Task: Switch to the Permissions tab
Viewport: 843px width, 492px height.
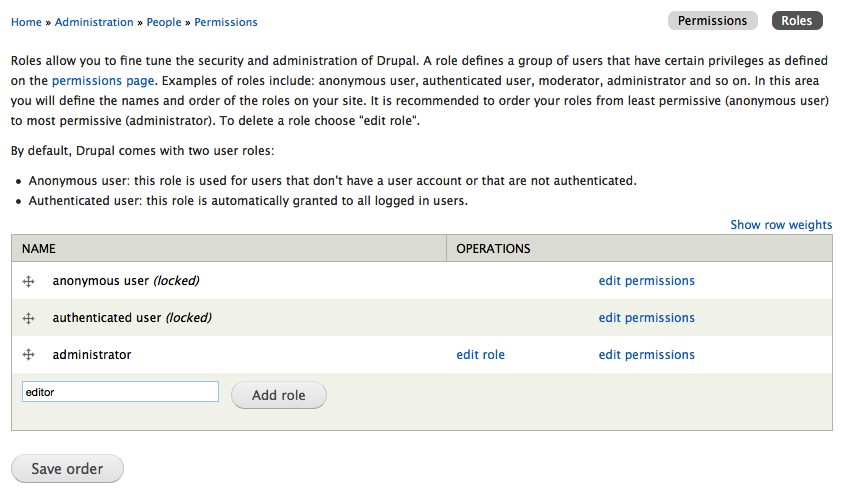Action: tap(712, 20)
